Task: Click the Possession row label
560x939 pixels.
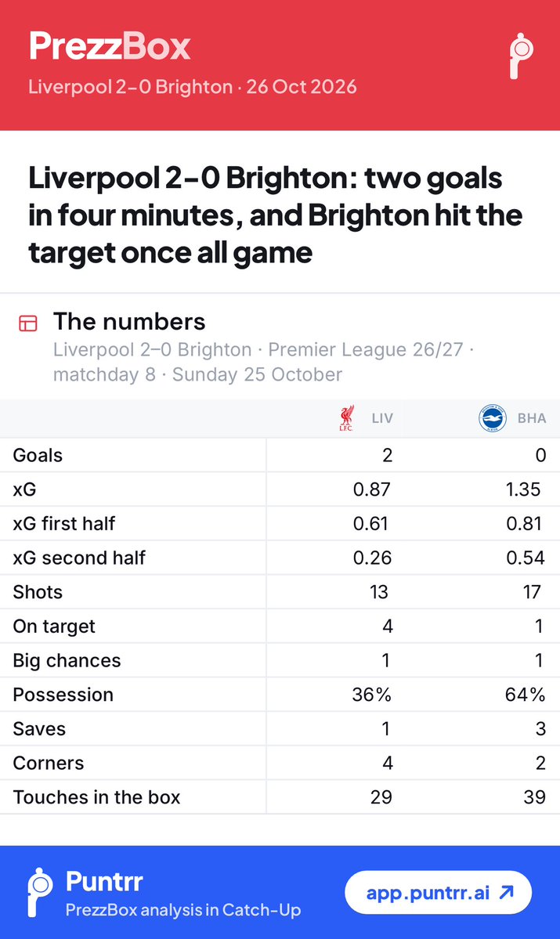Action: click(63, 695)
